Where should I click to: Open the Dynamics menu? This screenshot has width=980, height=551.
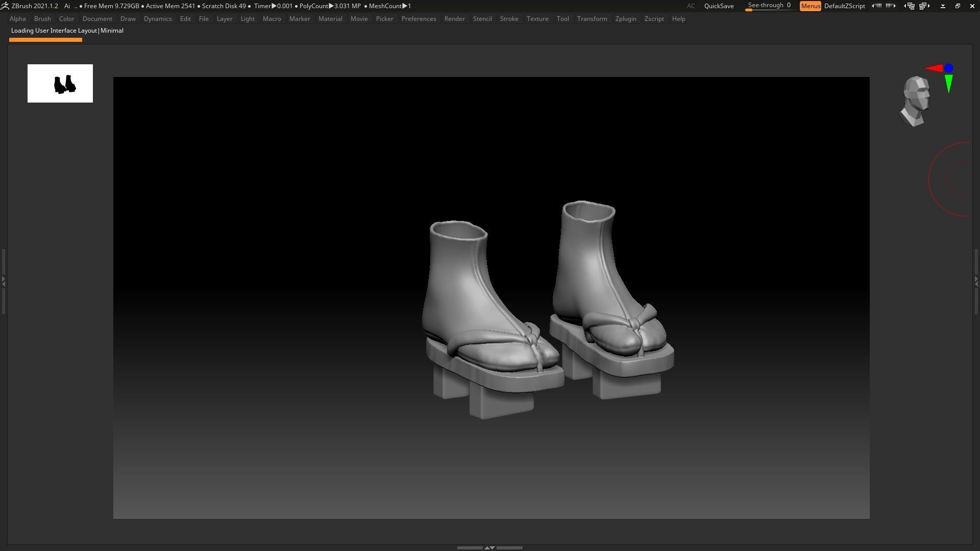(x=158, y=19)
